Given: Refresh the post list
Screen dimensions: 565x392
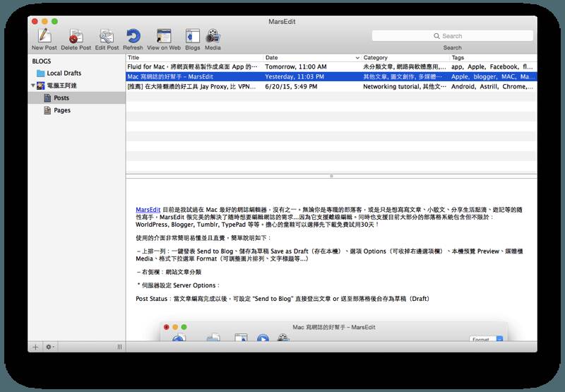Looking at the screenshot, I should tap(133, 36).
